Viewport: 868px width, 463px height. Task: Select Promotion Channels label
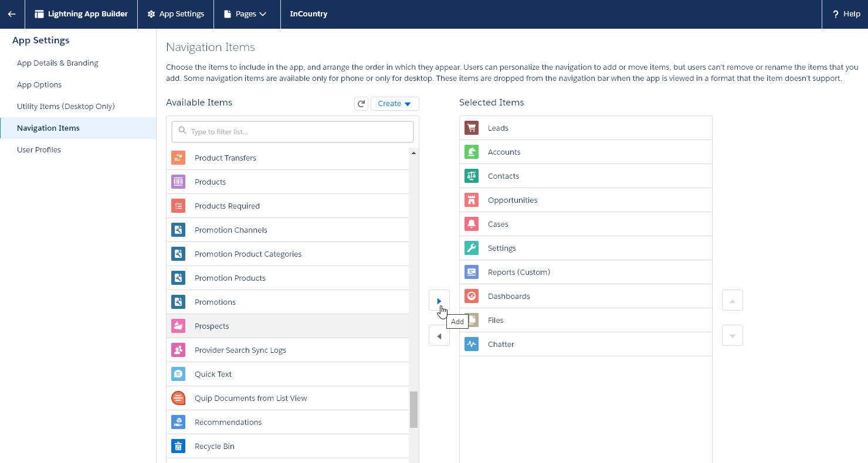(x=231, y=230)
